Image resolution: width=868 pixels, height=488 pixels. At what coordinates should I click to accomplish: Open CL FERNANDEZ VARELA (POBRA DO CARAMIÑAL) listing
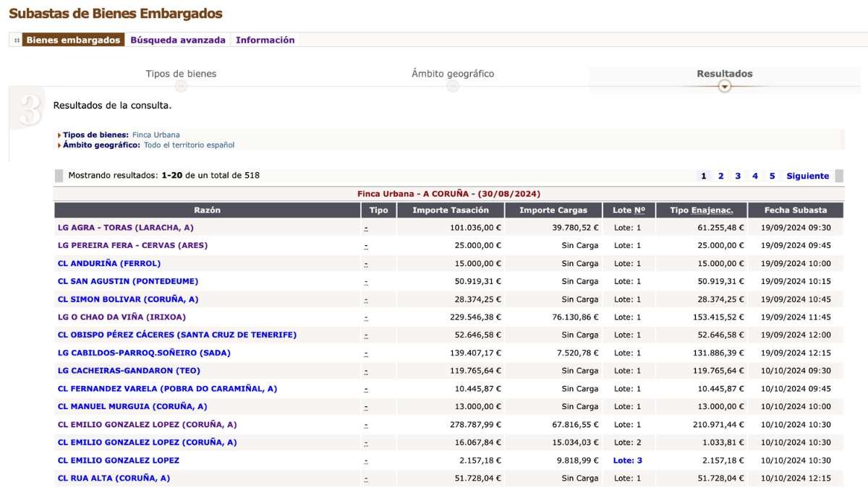click(167, 388)
